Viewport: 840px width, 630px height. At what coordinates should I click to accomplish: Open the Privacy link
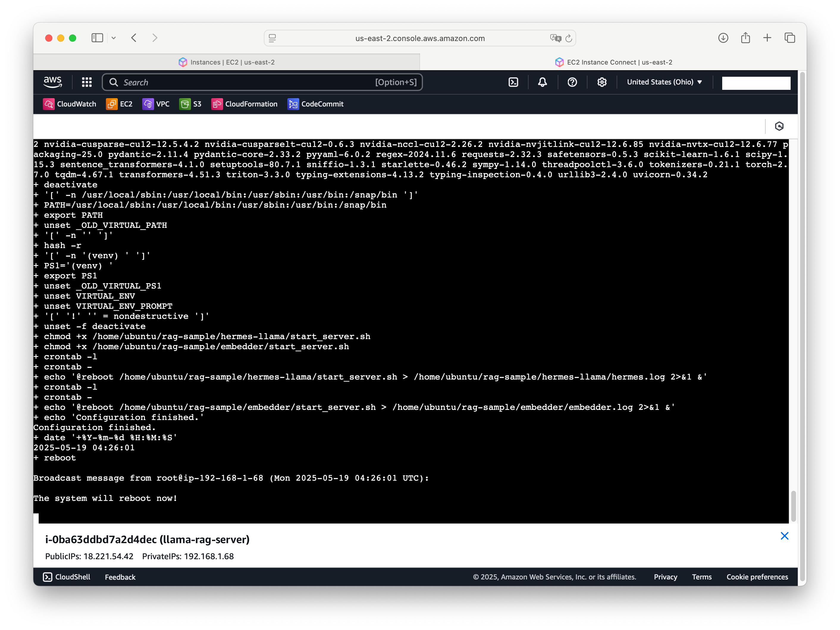coord(665,577)
